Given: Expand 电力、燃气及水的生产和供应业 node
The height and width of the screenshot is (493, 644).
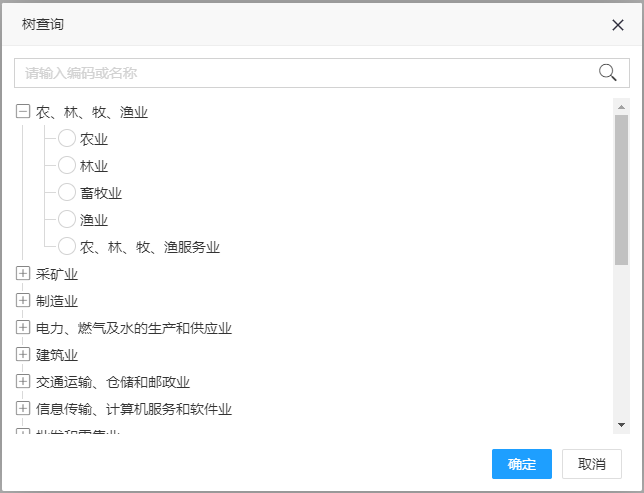Looking at the screenshot, I should click(x=23, y=328).
